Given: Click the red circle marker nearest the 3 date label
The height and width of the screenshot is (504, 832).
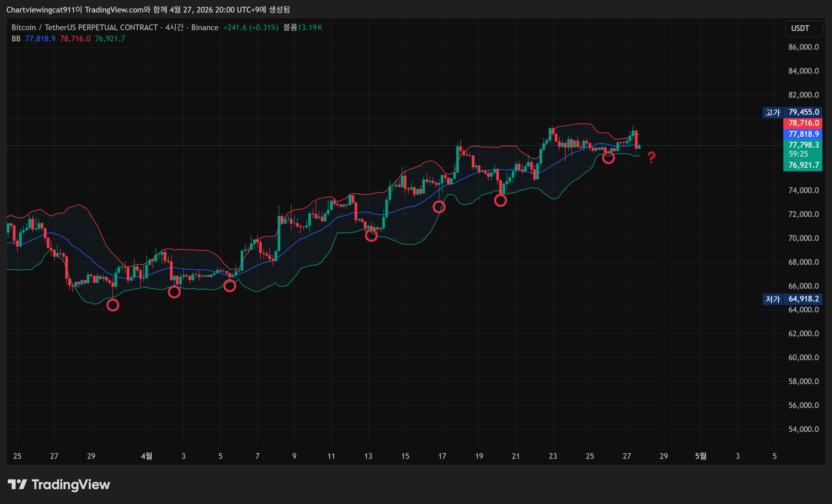Looking at the screenshot, I should (x=174, y=292).
